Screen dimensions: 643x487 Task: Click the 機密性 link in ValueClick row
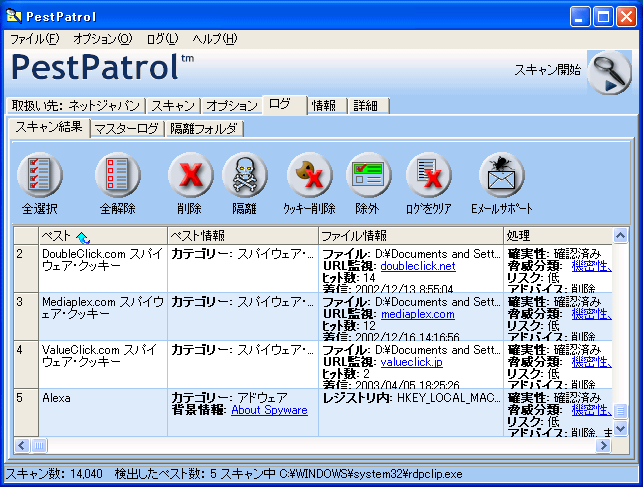tap(591, 362)
